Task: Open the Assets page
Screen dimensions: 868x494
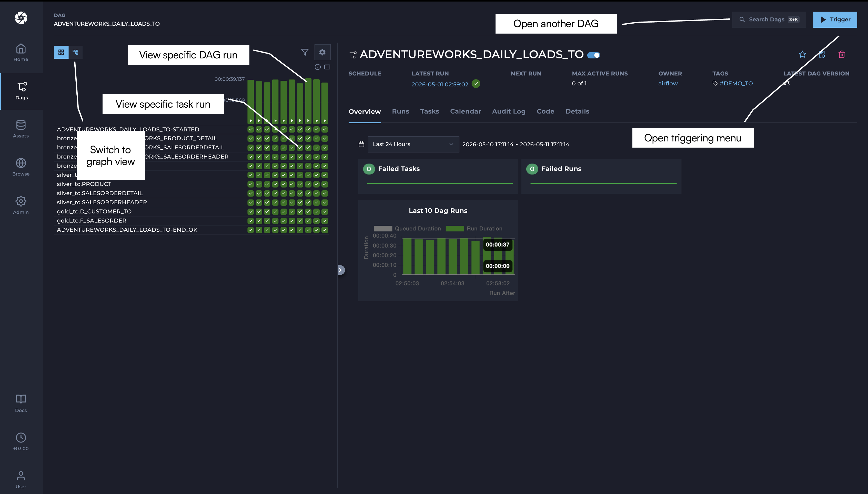Action: tap(21, 129)
